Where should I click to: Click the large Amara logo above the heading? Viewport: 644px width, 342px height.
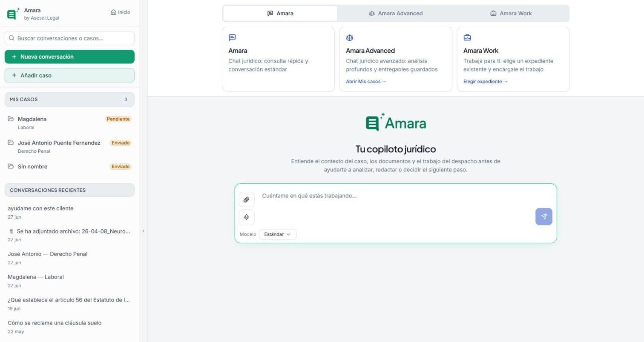[396, 123]
